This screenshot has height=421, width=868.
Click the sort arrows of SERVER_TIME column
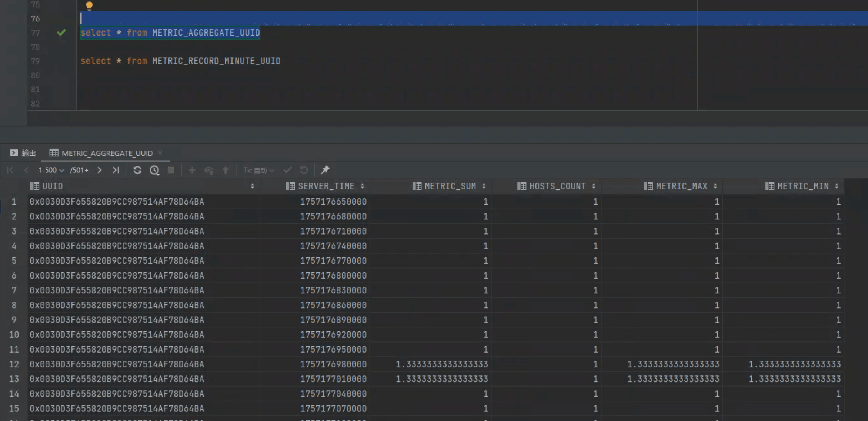coord(362,186)
